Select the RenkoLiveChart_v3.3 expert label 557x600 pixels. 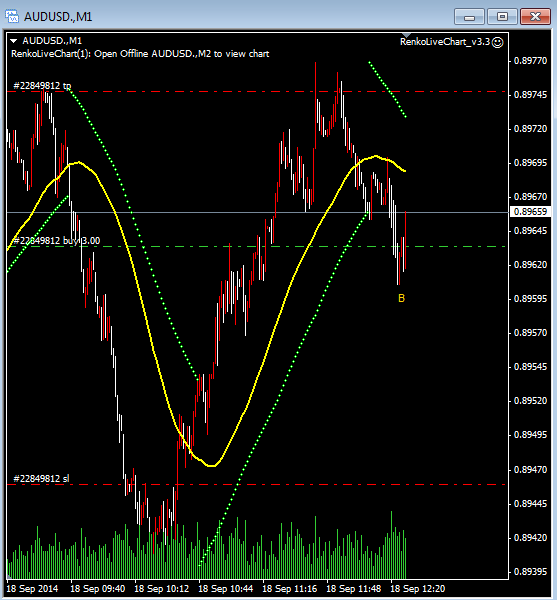(x=445, y=42)
